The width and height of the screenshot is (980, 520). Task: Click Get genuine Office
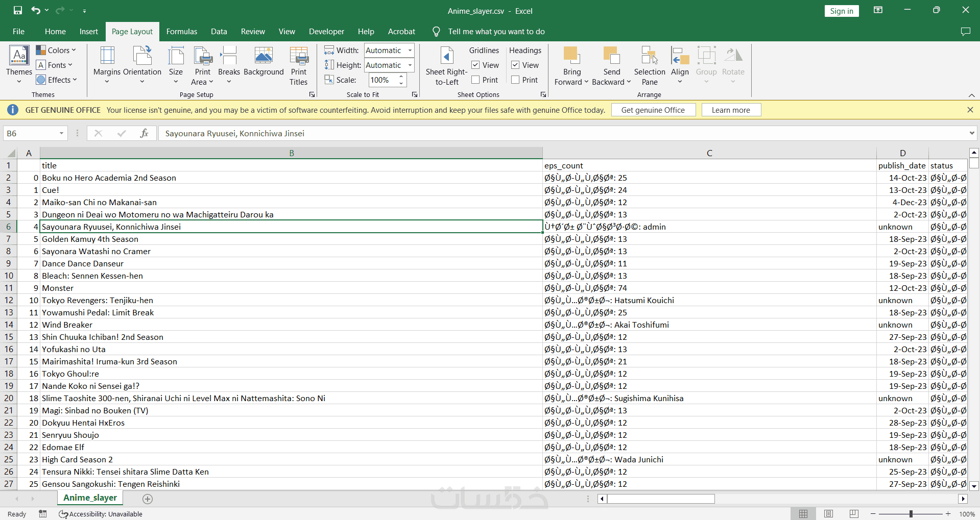(653, 110)
